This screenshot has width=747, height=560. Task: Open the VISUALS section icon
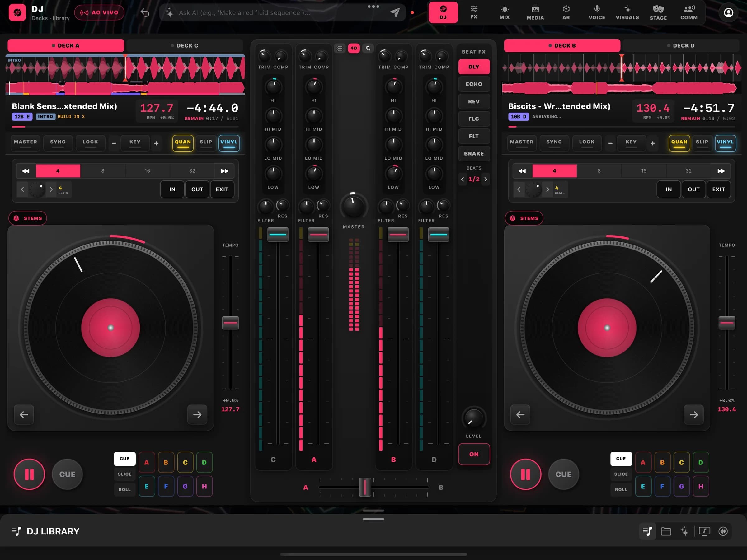[627, 12]
